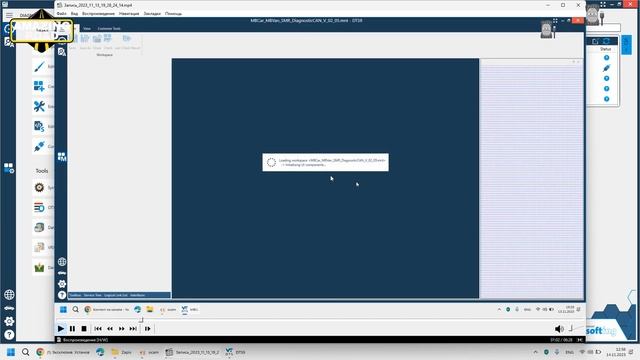
Task: Open the gear-shaped System tool icon under Tools
Action: [39, 187]
